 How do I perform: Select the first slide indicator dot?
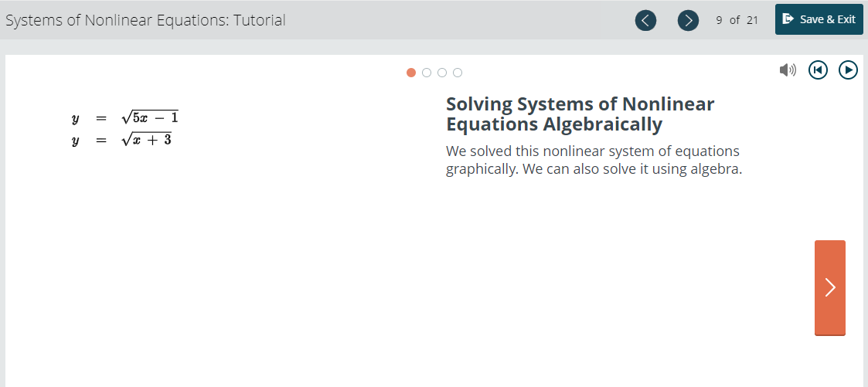tap(410, 73)
